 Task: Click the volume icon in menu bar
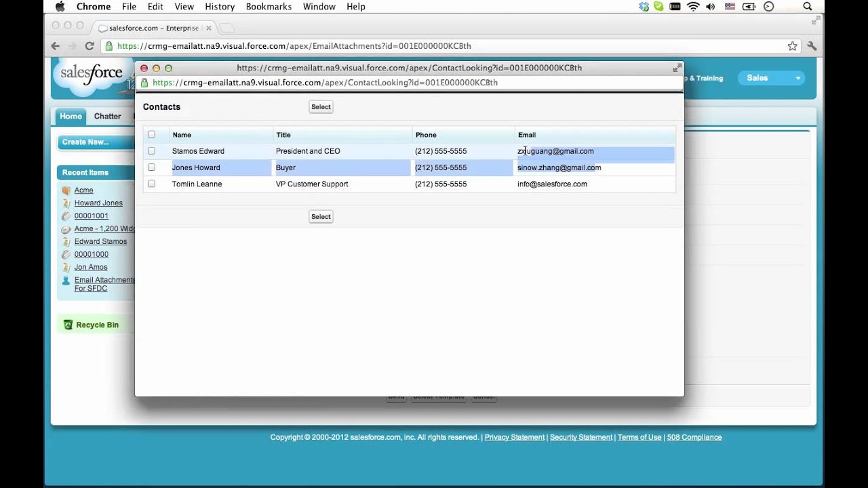pos(711,7)
